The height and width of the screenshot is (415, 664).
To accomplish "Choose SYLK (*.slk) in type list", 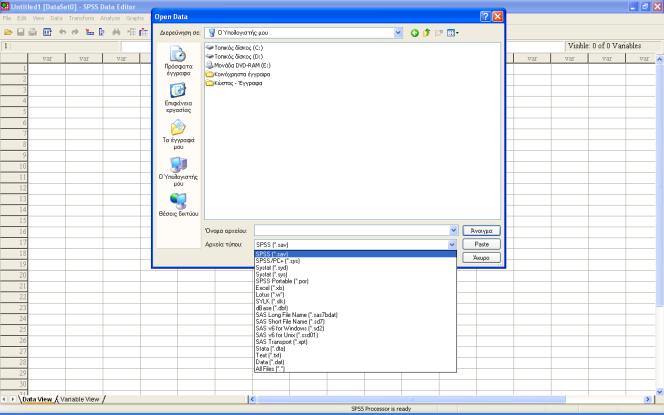I will pyautogui.click(x=355, y=302).
